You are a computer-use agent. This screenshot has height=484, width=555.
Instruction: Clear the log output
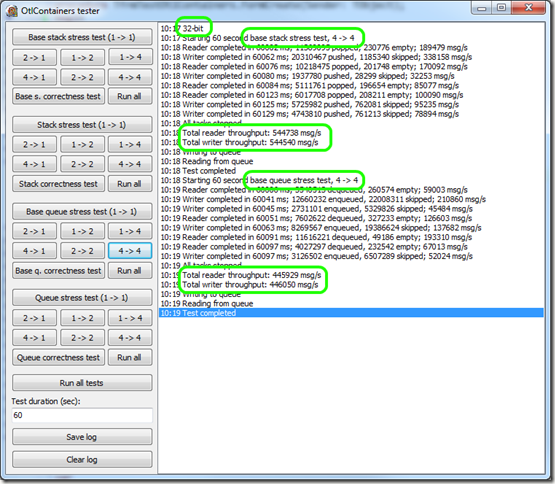pos(82,460)
